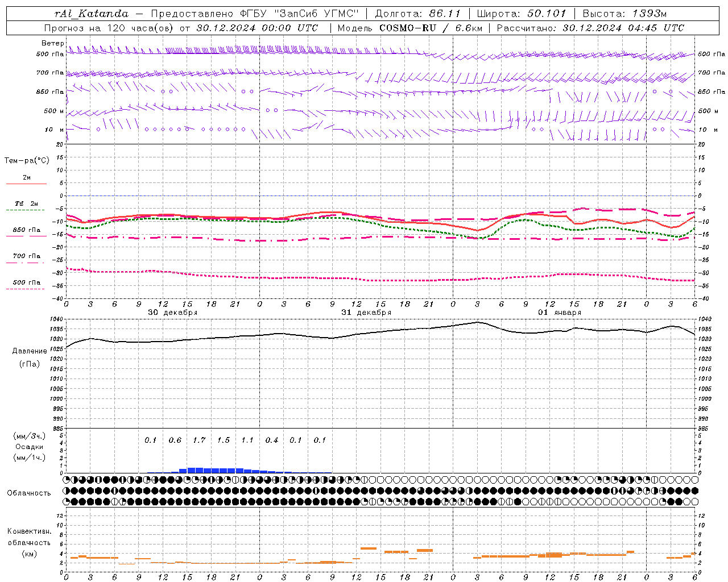Click the Облачность cloud cover label

point(29,493)
